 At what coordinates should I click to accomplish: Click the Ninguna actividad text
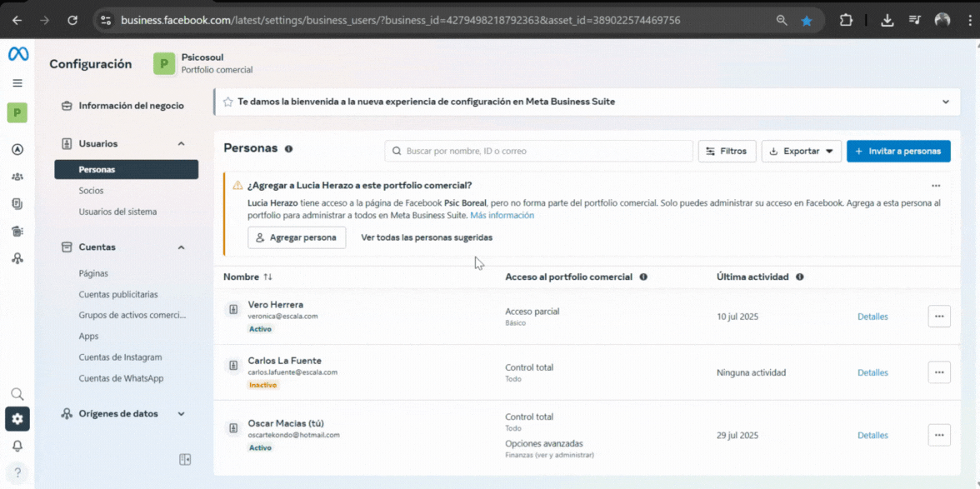coord(752,373)
